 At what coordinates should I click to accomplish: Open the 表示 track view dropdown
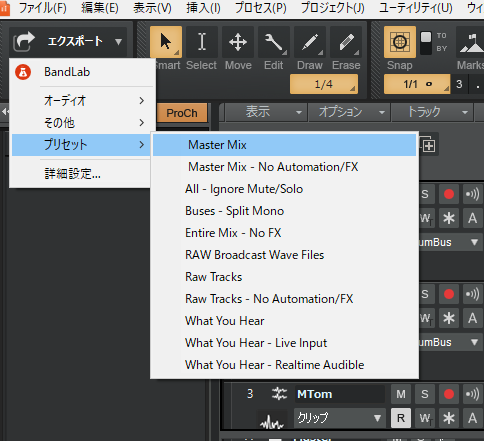(265, 112)
